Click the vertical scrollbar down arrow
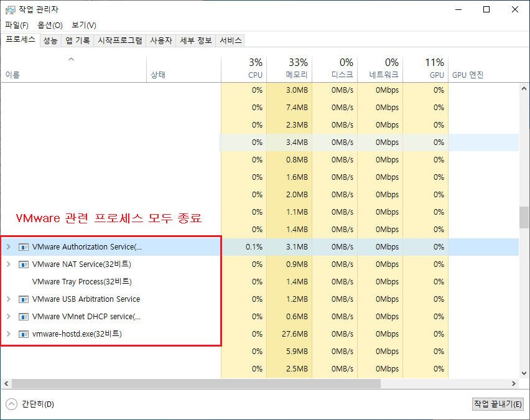This screenshot has width=530, height=420. [524, 373]
